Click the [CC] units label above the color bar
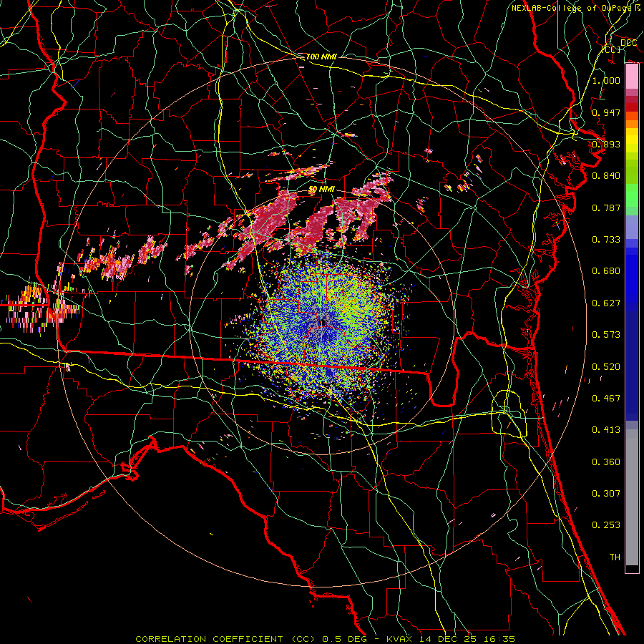Screen dimensions: 644x644 point(611,49)
